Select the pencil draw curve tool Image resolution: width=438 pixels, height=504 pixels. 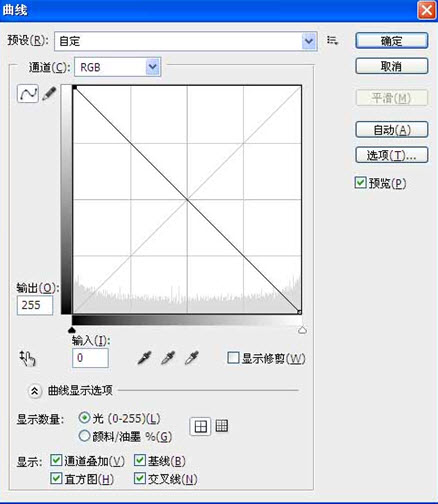(49, 94)
